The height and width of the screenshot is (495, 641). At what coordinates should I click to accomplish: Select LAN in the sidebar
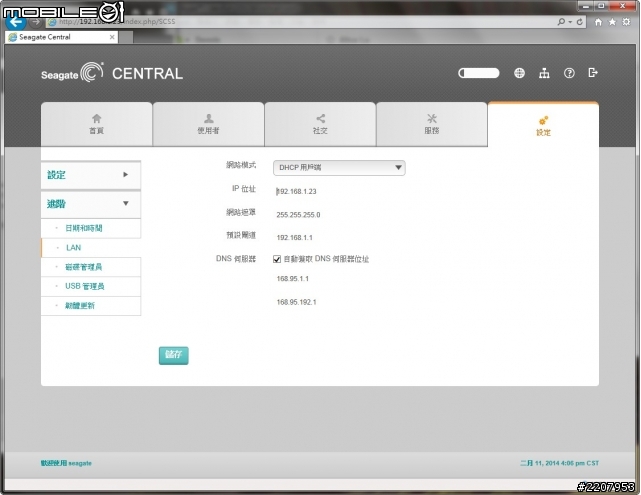click(x=91, y=248)
